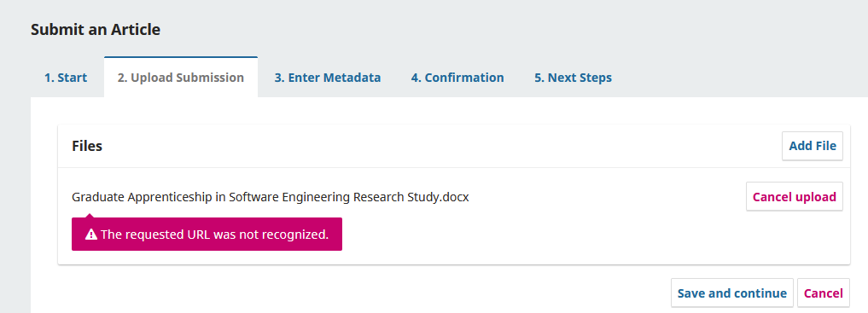Click the Submit an Article page title
The height and width of the screenshot is (313, 868).
coord(96,29)
